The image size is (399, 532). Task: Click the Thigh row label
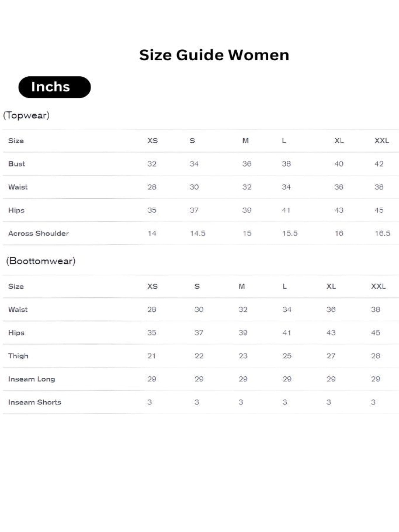coord(18,356)
